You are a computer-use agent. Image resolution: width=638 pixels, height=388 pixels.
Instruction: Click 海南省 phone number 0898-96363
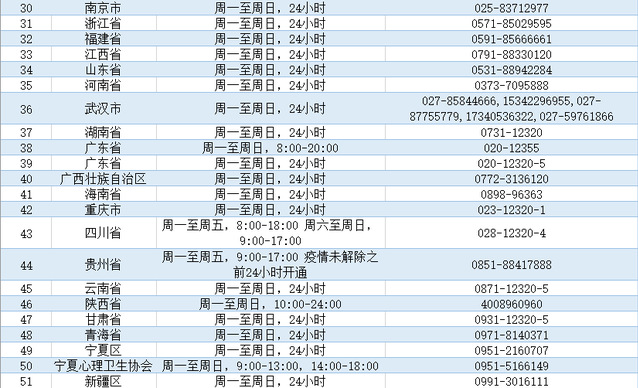511,194
